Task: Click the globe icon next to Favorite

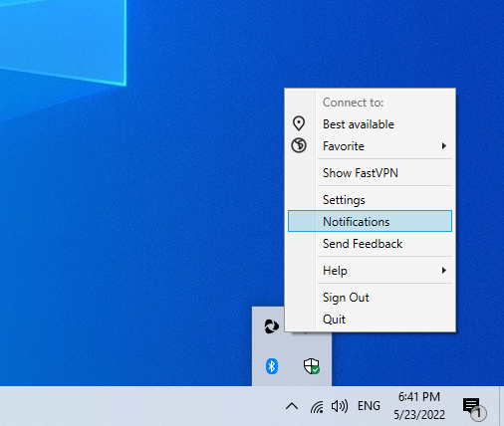Action: (299, 145)
